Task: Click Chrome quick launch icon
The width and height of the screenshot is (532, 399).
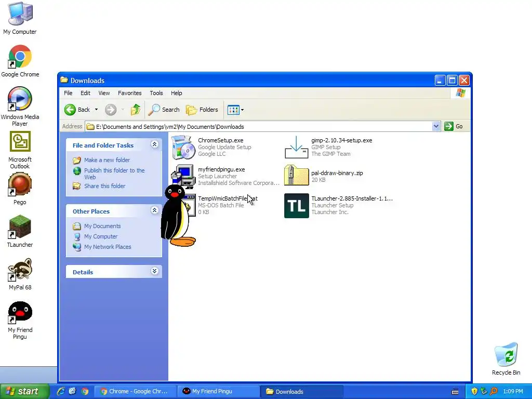Action: (85, 391)
